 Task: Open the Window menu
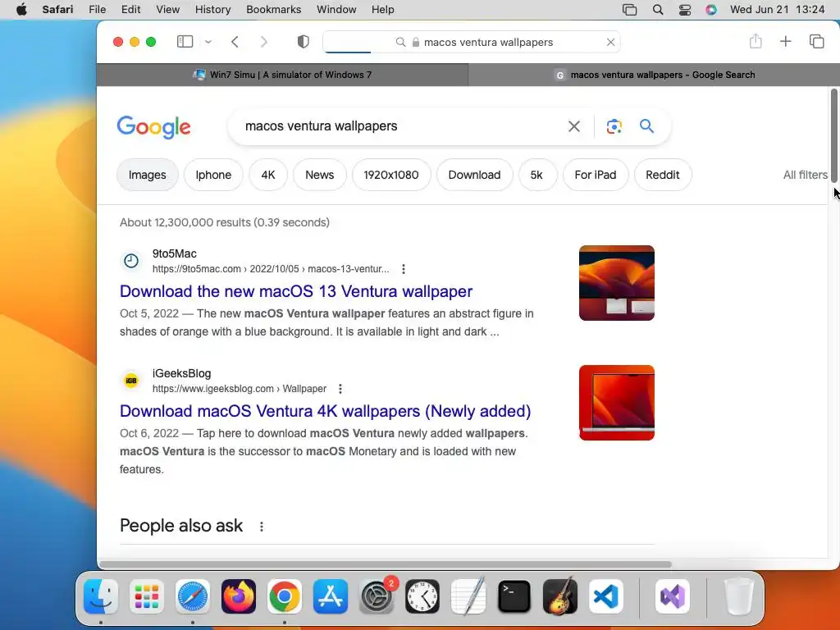pyautogui.click(x=336, y=10)
